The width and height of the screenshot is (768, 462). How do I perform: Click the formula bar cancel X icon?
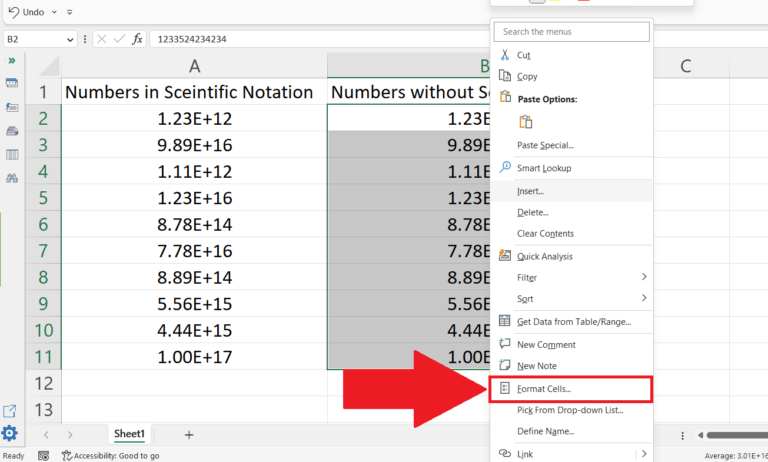(x=101, y=39)
